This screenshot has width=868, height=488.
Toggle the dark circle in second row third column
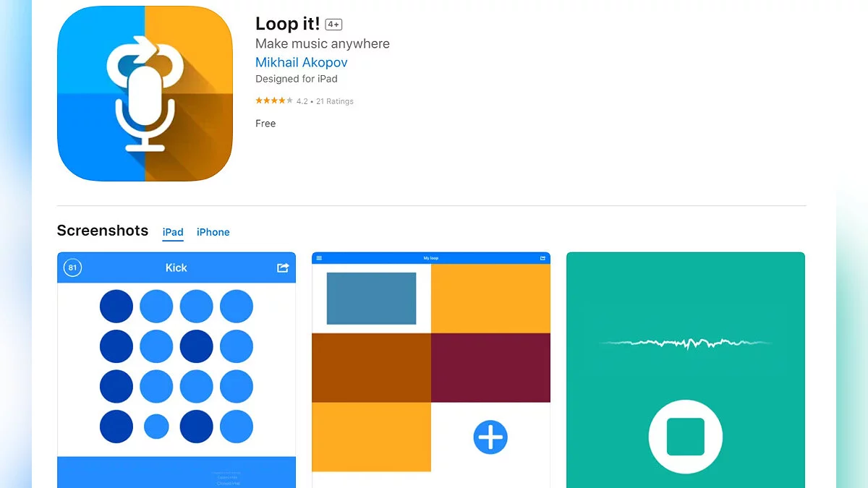coord(197,346)
